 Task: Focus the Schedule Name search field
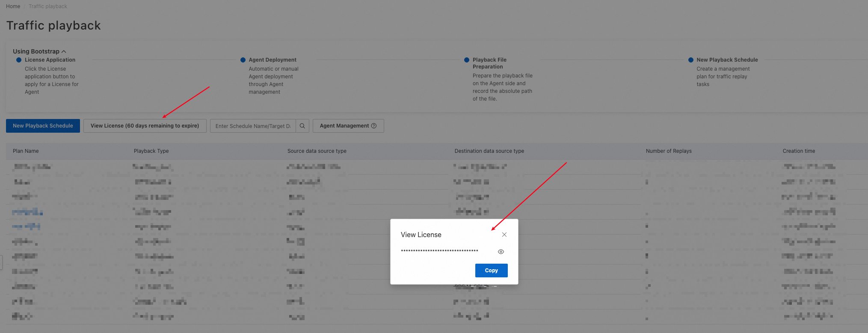coord(253,126)
